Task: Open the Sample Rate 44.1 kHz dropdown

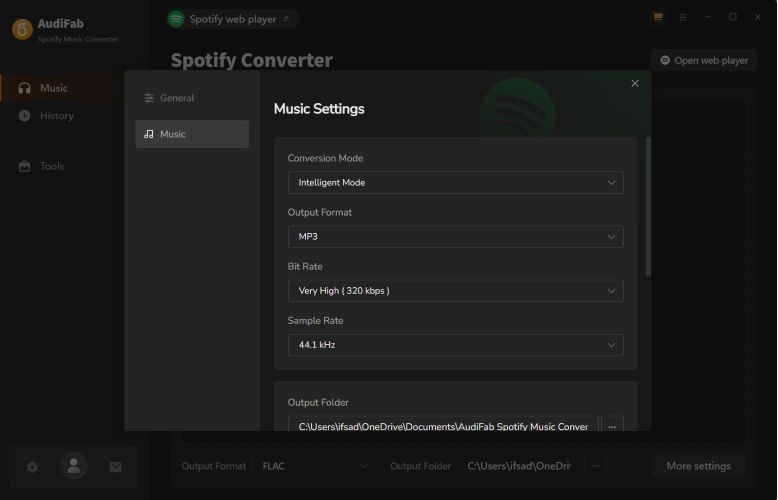Action: coord(455,345)
